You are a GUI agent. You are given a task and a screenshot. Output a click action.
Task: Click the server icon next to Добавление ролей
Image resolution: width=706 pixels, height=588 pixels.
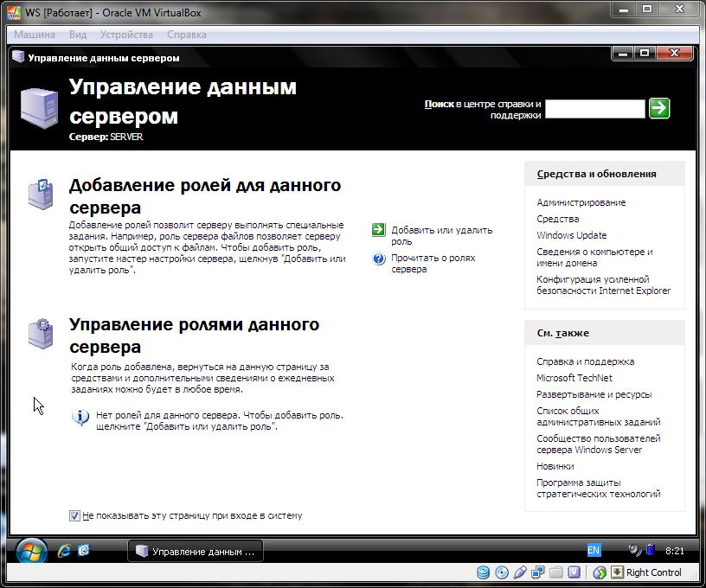tap(41, 195)
